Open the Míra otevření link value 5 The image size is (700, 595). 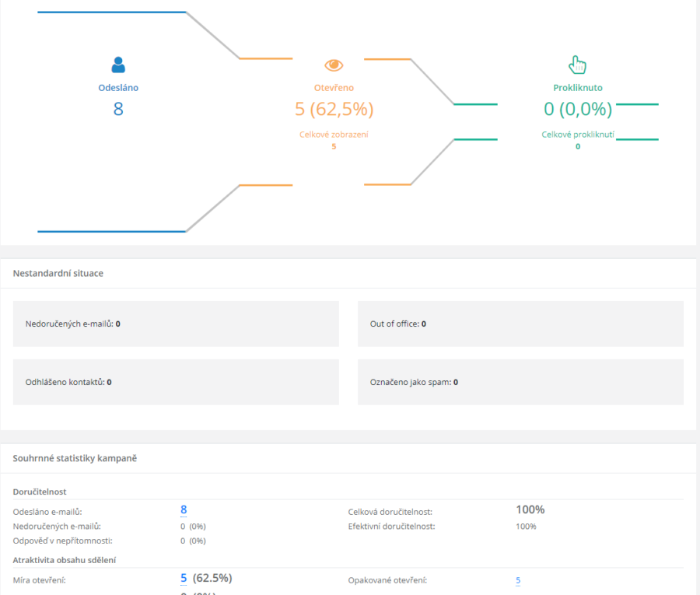pyautogui.click(x=184, y=578)
